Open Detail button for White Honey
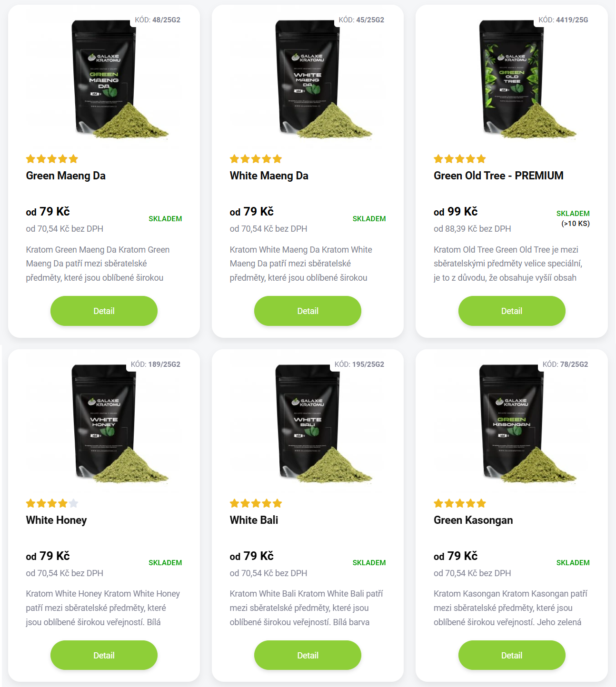This screenshot has width=616, height=687. point(104,655)
